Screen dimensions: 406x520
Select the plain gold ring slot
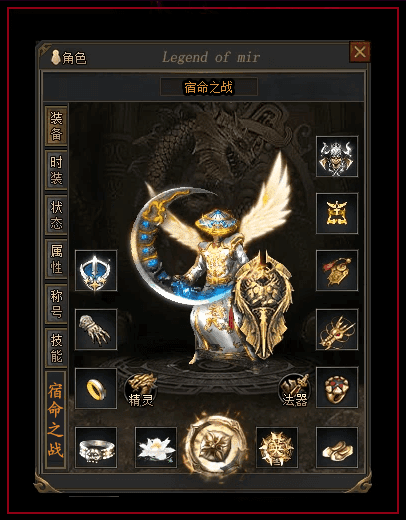pyautogui.click(x=96, y=388)
